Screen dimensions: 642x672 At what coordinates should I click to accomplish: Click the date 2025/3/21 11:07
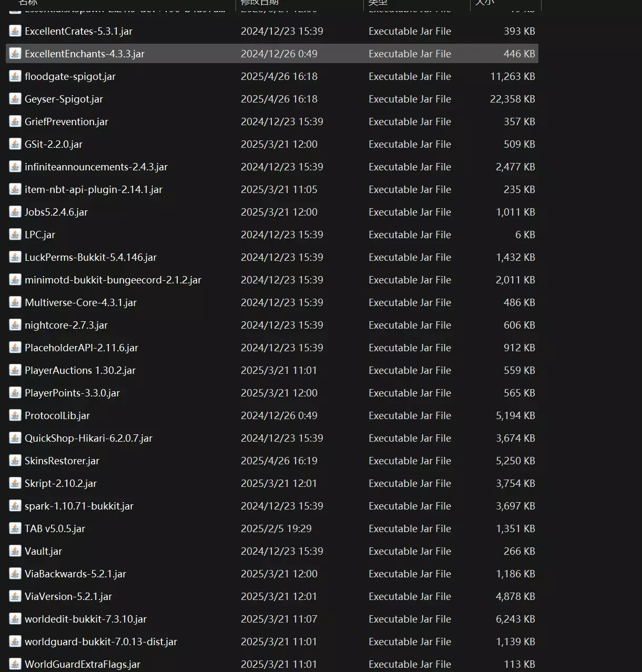pyautogui.click(x=279, y=619)
